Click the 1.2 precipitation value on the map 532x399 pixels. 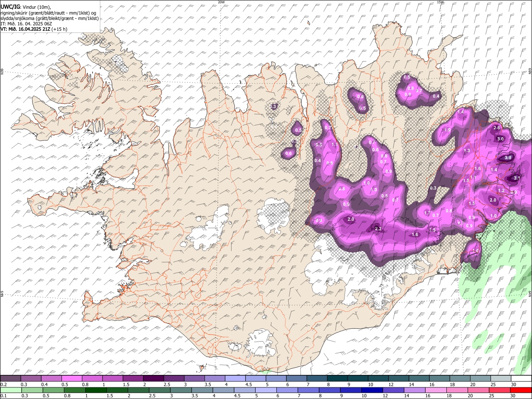click(501, 191)
